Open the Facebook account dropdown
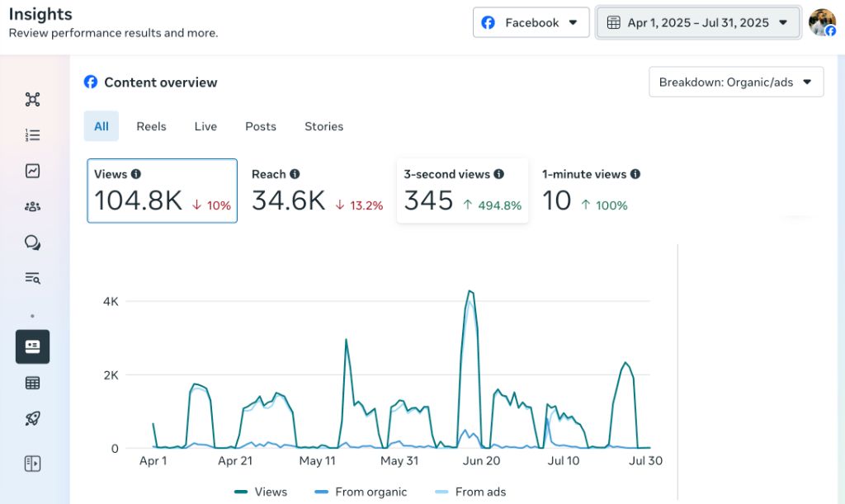This screenshot has width=845, height=504. point(531,22)
